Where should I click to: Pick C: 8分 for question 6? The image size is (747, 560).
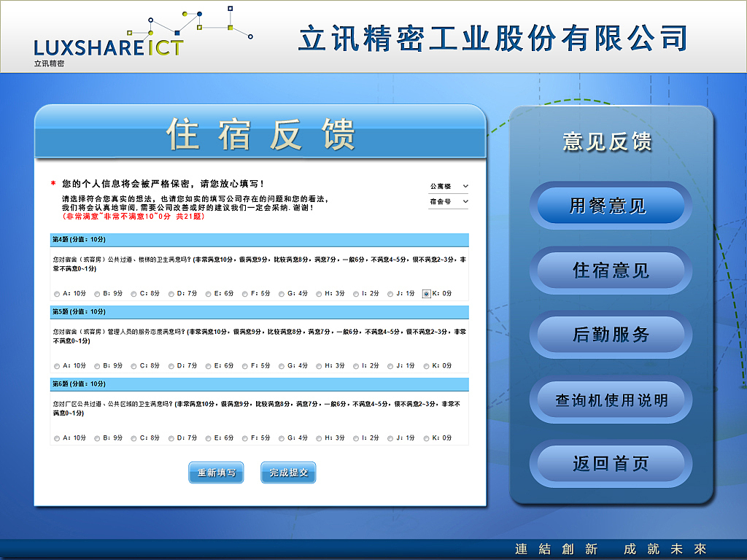point(134,438)
